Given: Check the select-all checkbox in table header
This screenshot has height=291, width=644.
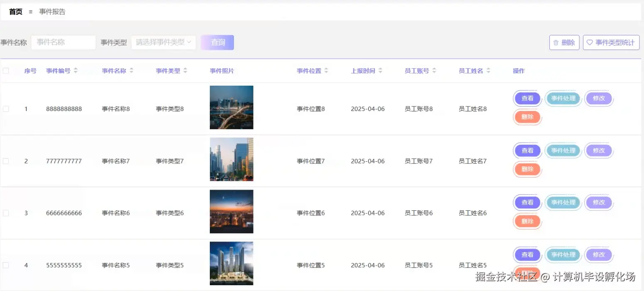Looking at the screenshot, I should (6, 70).
